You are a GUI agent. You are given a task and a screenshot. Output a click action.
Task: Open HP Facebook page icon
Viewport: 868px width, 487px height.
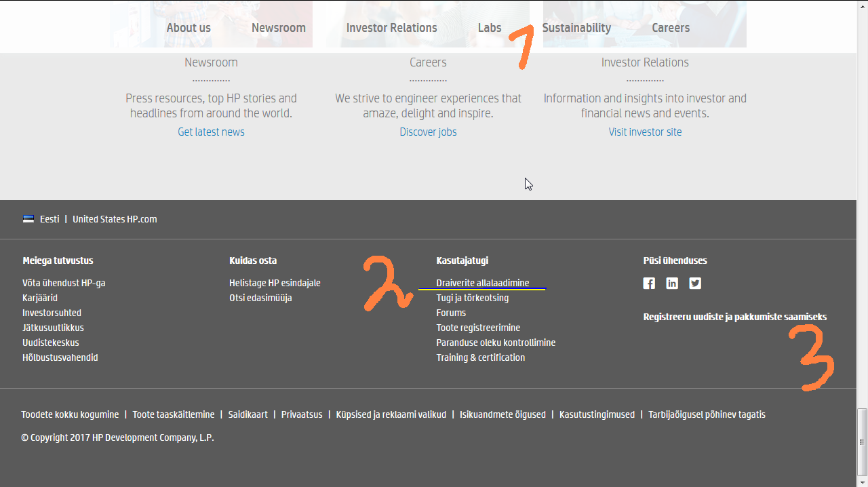pos(649,284)
